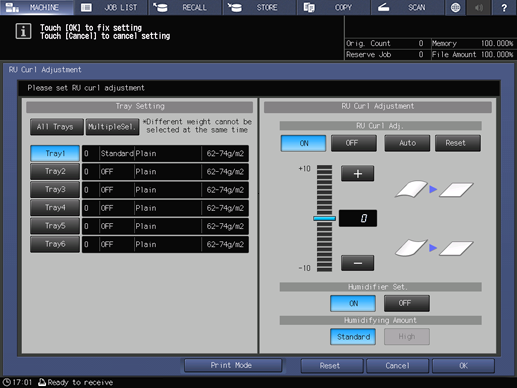Screen dimensions: 517x388
Task: Go to the SCAN tab
Action: coord(407,7)
